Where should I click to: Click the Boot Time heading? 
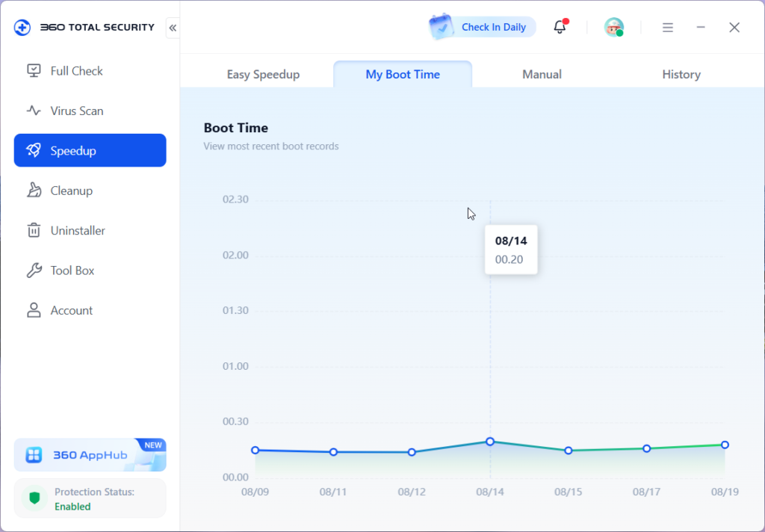(x=235, y=128)
